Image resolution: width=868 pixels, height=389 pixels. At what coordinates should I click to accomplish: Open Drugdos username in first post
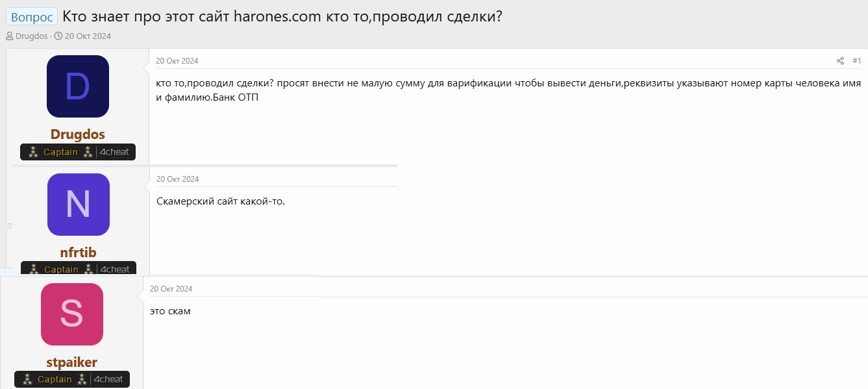tap(78, 134)
